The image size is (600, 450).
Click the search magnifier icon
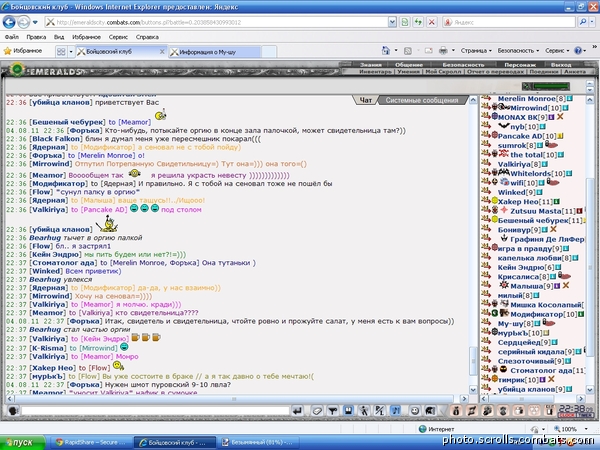click(583, 22)
